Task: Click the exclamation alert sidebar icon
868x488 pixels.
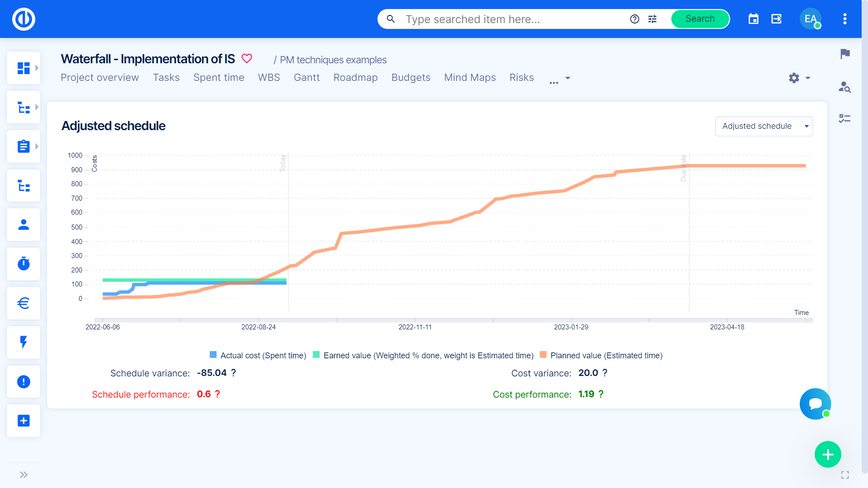Action: (24, 382)
